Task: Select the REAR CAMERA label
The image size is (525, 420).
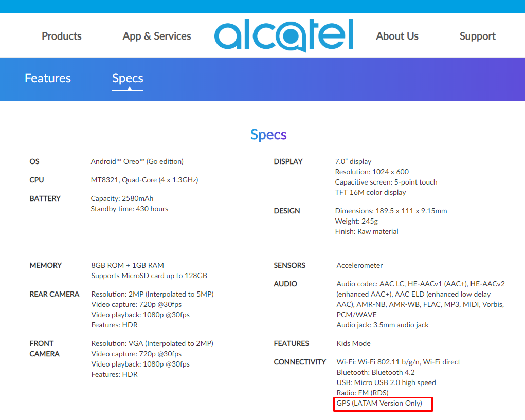Action: click(x=55, y=294)
